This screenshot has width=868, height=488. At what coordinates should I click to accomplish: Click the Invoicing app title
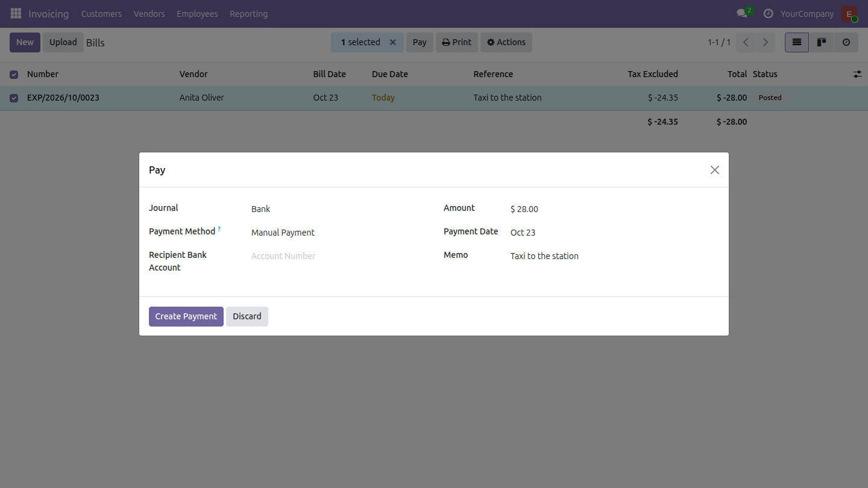tap(48, 14)
